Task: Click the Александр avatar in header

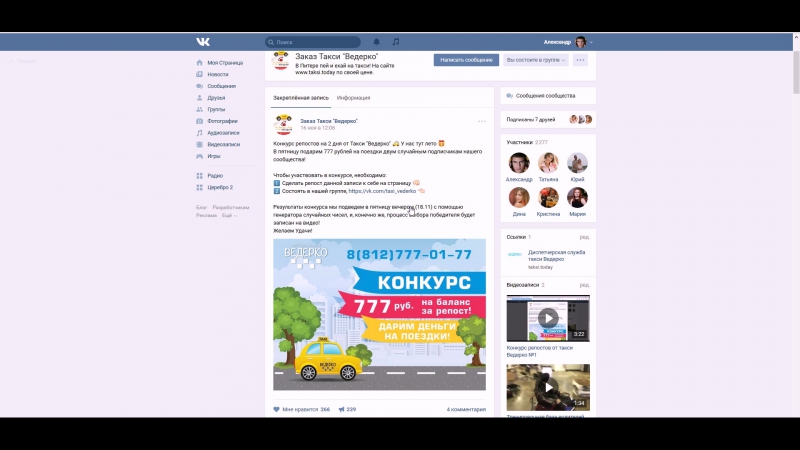Action: (x=581, y=42)
